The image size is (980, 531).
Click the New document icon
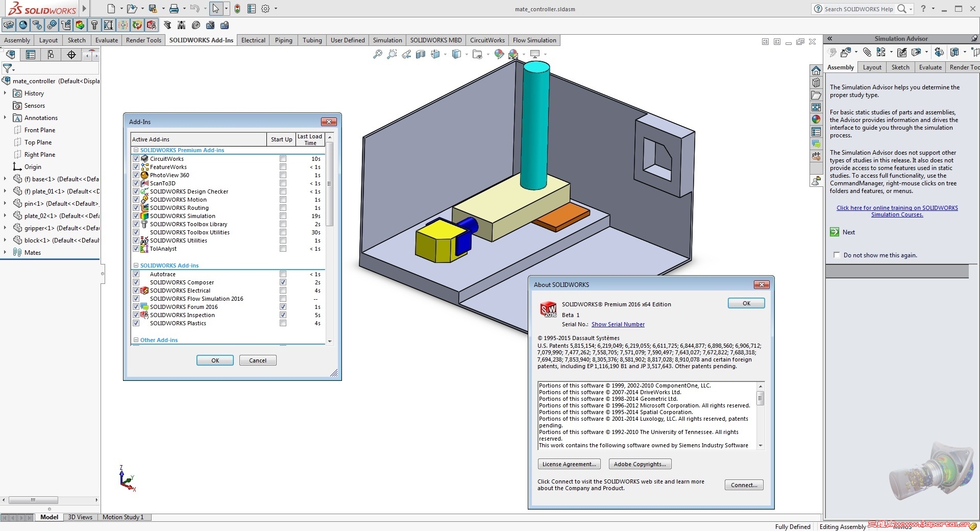[x=111, y=9]
